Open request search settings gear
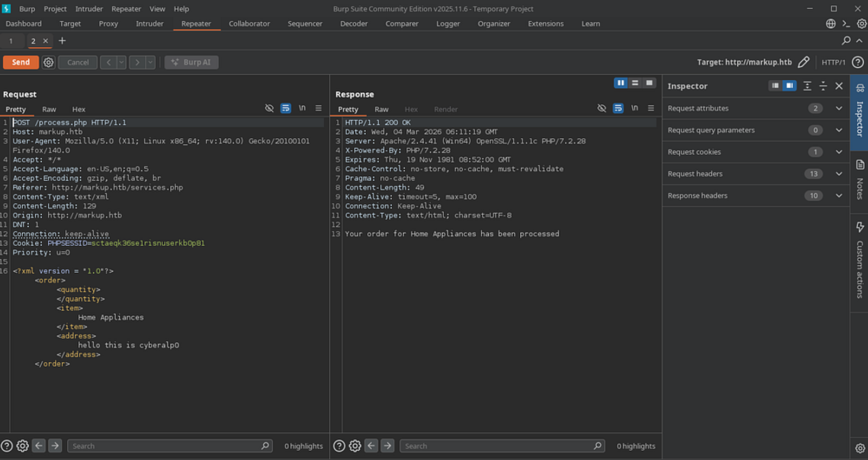Image resolution: width=868 pixels, height=460 pixels. click(22, 446)
